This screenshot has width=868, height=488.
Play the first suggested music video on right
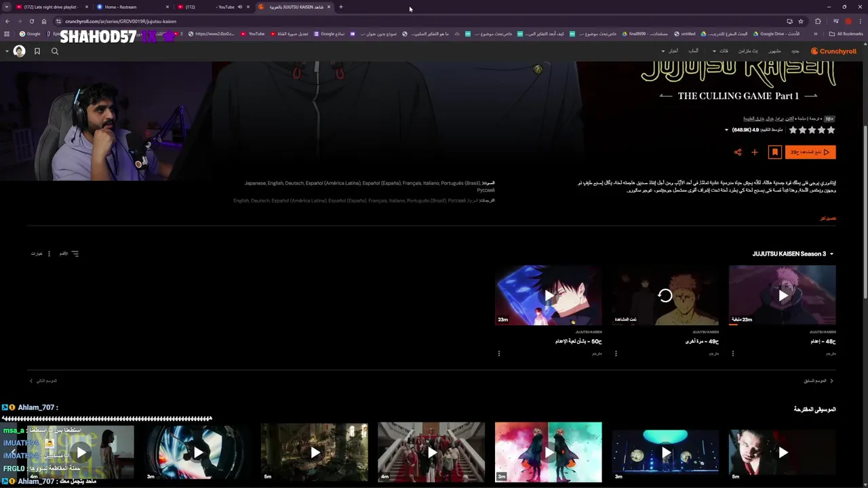tap(783, 452)
